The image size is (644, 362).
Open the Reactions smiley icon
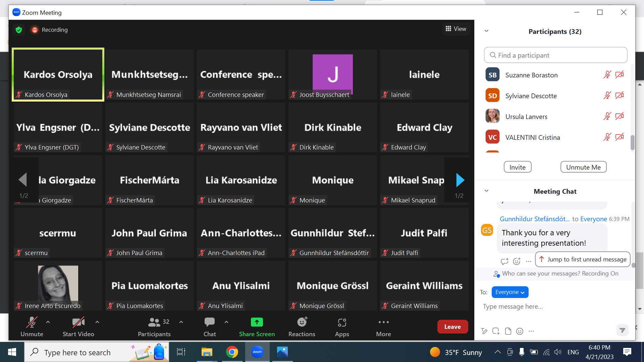coord(302,322)
